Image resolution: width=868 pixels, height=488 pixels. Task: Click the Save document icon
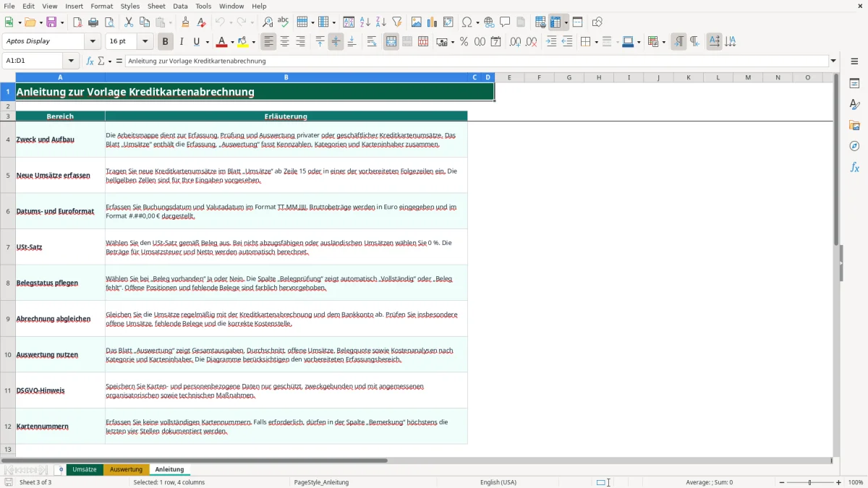51,22
